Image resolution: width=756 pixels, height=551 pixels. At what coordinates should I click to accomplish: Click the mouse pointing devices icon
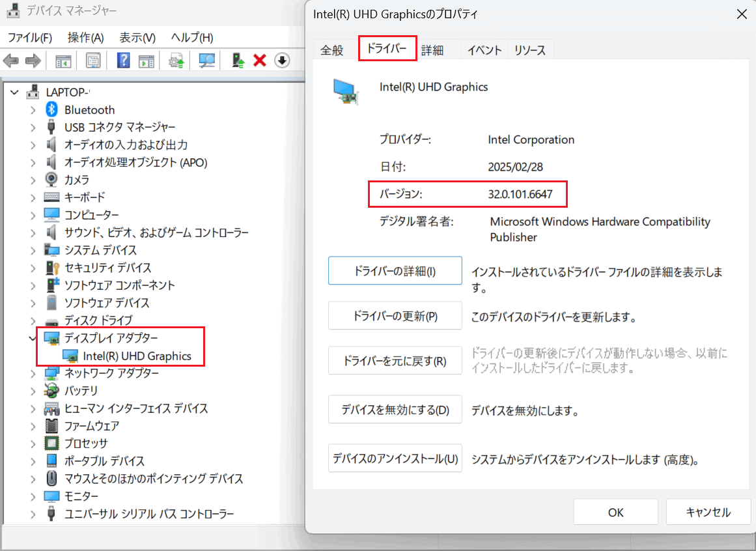(x=51, y=478)
